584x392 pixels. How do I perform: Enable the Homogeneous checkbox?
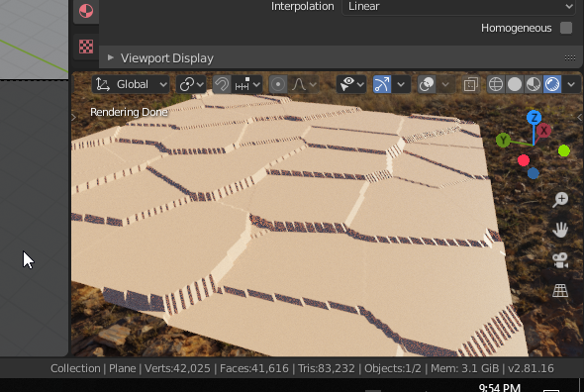point(566,28)
